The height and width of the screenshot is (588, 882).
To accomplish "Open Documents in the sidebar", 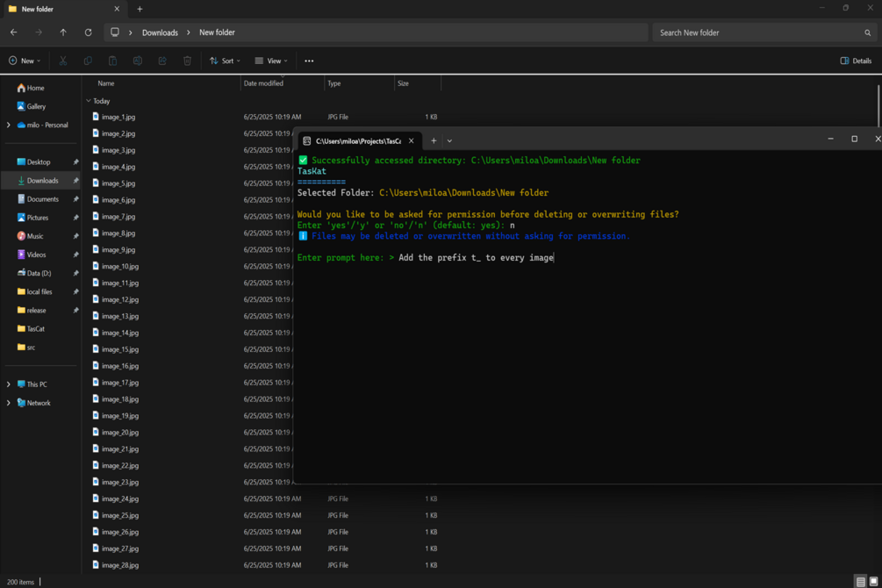I will point(38,199).
